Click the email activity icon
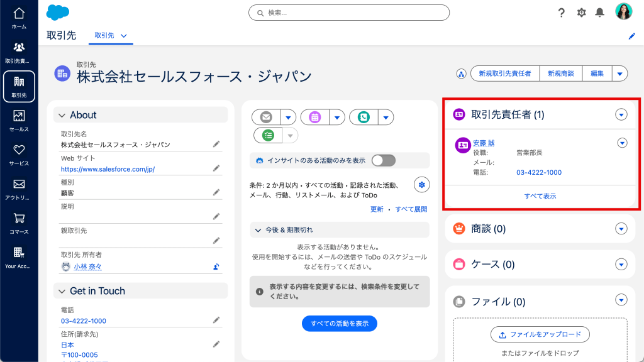 click(x=266, y=117)
